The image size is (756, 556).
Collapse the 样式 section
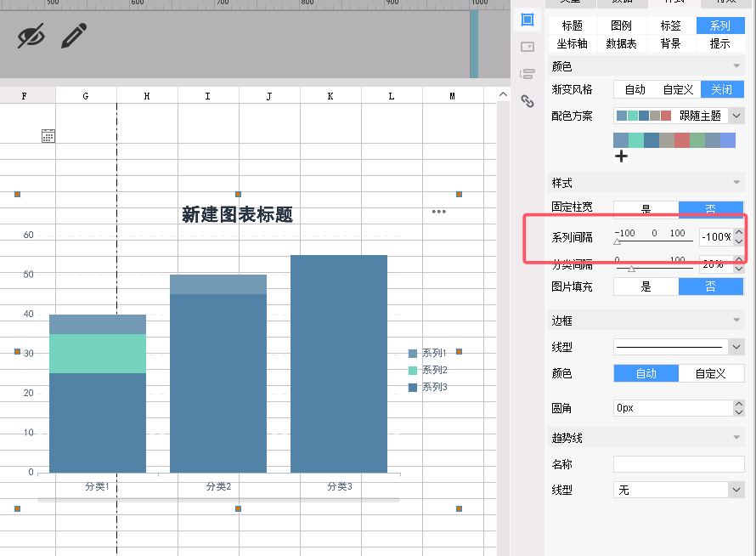[x=736, y=183]
